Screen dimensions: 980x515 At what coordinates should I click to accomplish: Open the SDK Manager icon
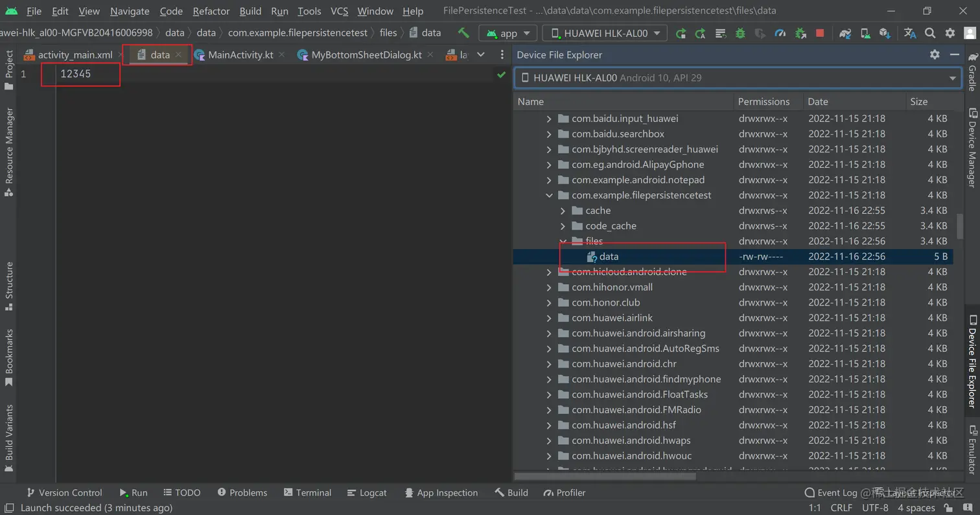pyautogui.click(x=885, y=33)
